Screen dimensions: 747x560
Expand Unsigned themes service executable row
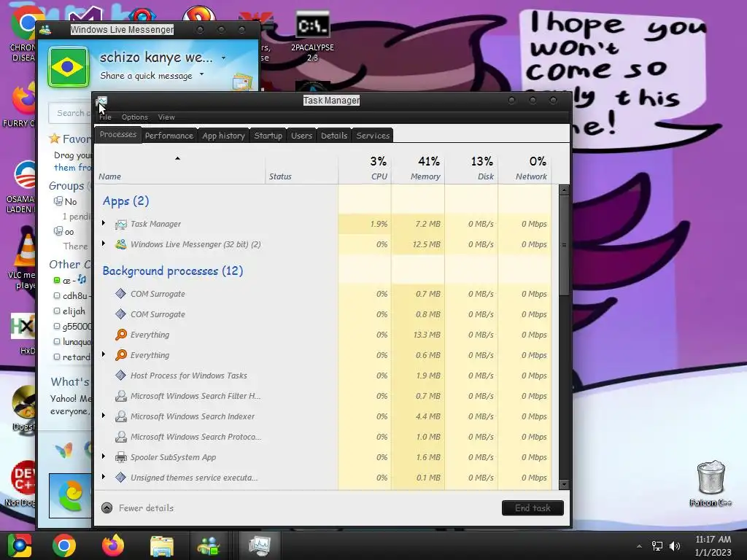(104, 477)
